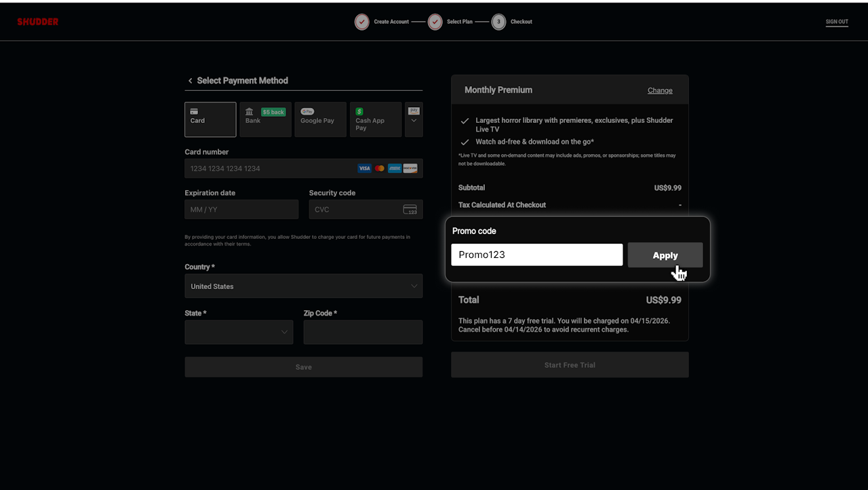Click the Tax Calculated At Checkout label
Screen dimensions: 868x490
502,205
